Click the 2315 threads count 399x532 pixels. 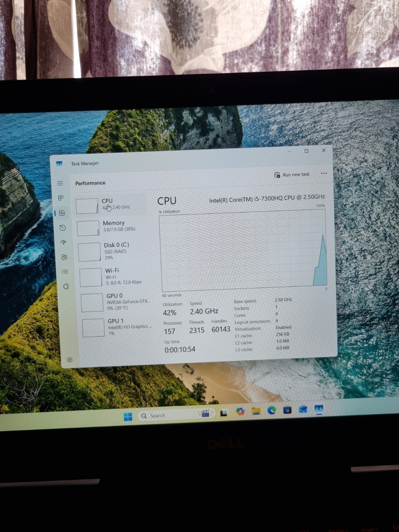click(197, 330)
